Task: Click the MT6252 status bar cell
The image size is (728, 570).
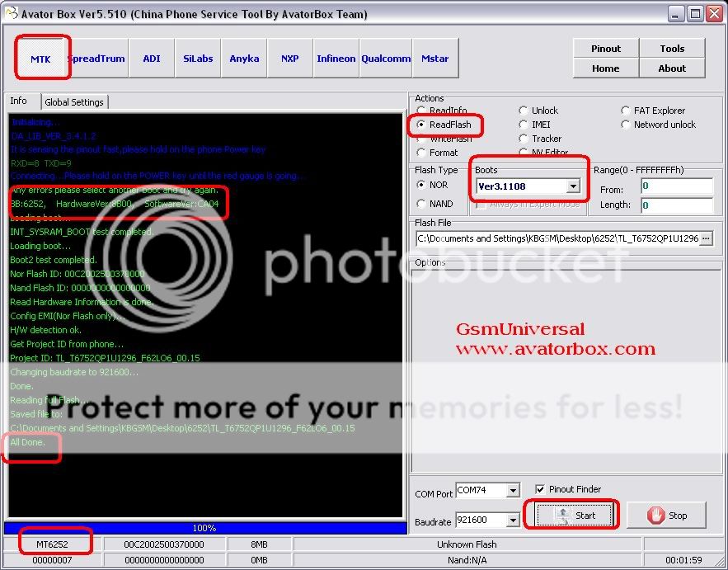Action: tap(52, 544)
